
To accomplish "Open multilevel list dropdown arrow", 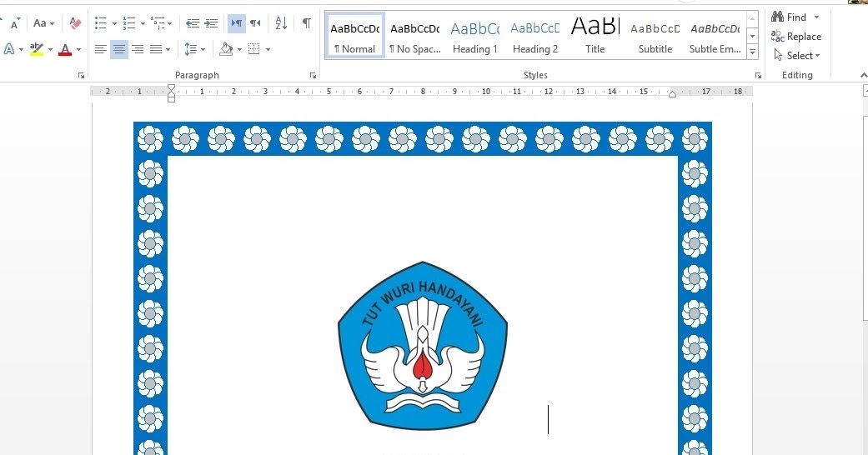I will click(x=169, y=23).
